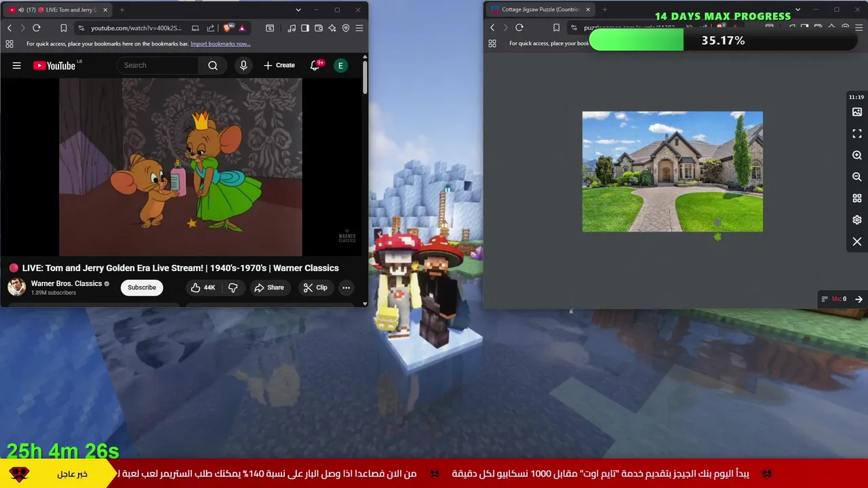Open the Leo AI sparkle icon
This screenshot has height=488, width=868.
coord(332,28)
